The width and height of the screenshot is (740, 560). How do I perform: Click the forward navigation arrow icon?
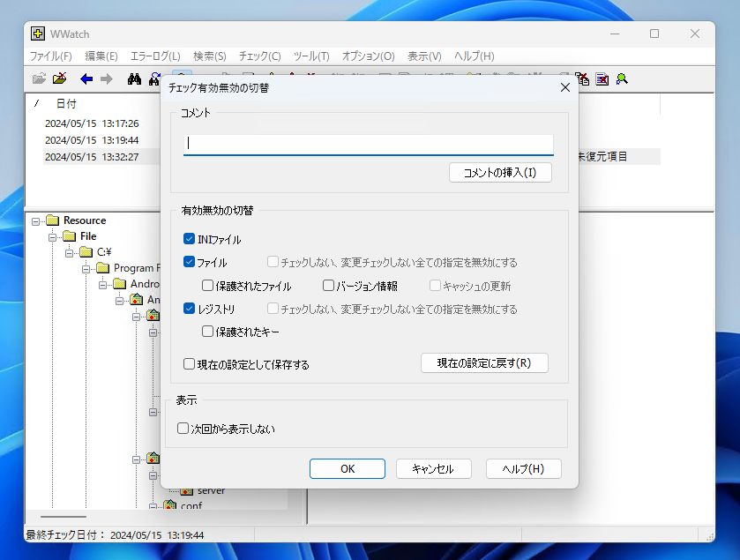(x=108, y=78)
